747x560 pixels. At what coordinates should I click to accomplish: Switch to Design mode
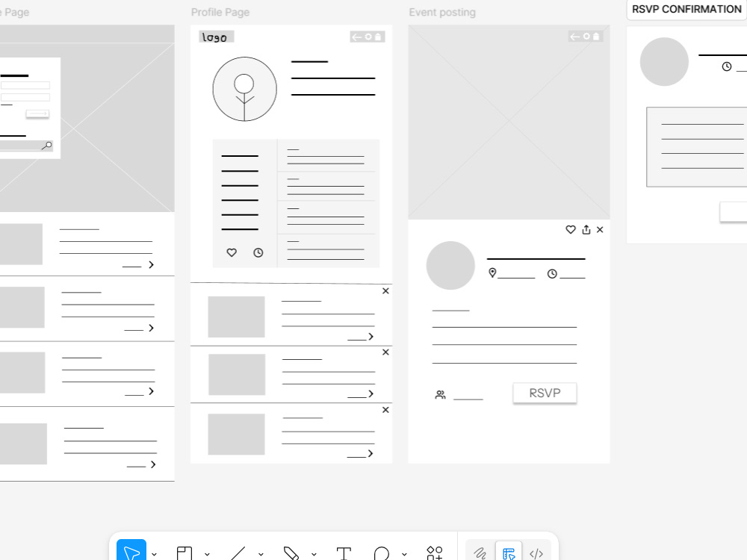(x=509, y=553)
